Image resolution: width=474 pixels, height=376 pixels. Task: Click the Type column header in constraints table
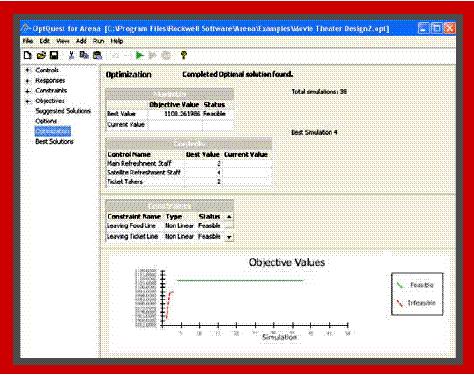click(174, 217)
